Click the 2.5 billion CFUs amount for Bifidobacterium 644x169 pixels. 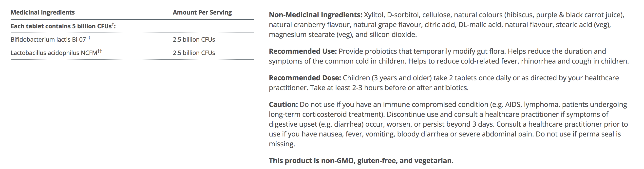tap(194, 39)
